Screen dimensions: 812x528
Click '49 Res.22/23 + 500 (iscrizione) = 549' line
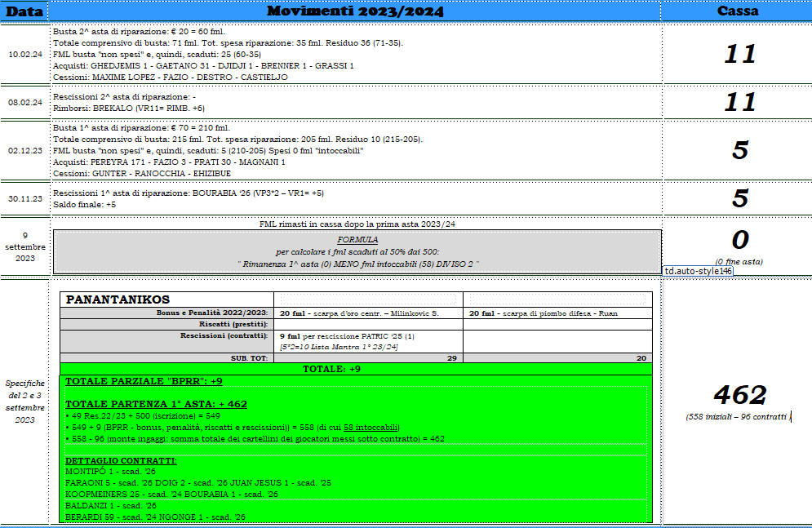click(143, 415)
